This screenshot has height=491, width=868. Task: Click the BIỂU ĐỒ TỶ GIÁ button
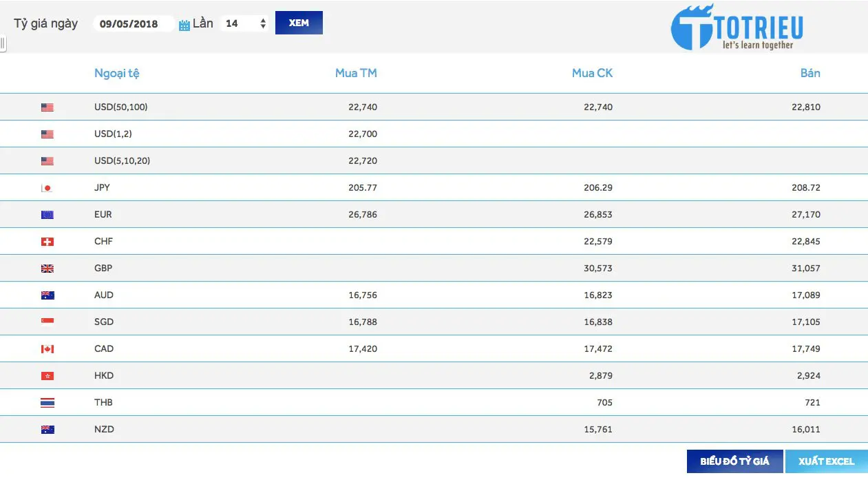pyautogui.click(x=734, y=461)
